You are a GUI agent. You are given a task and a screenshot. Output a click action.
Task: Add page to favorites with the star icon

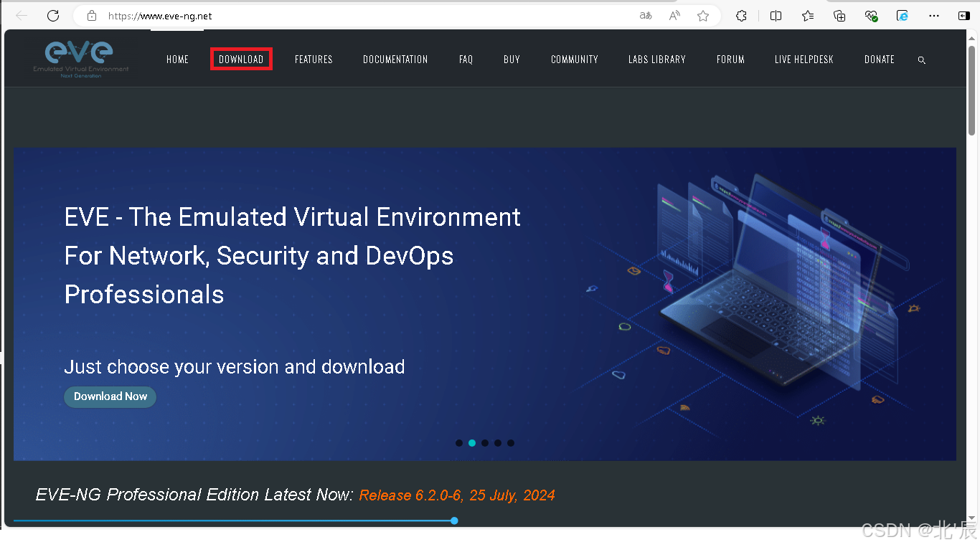click(x=703, y=15)
